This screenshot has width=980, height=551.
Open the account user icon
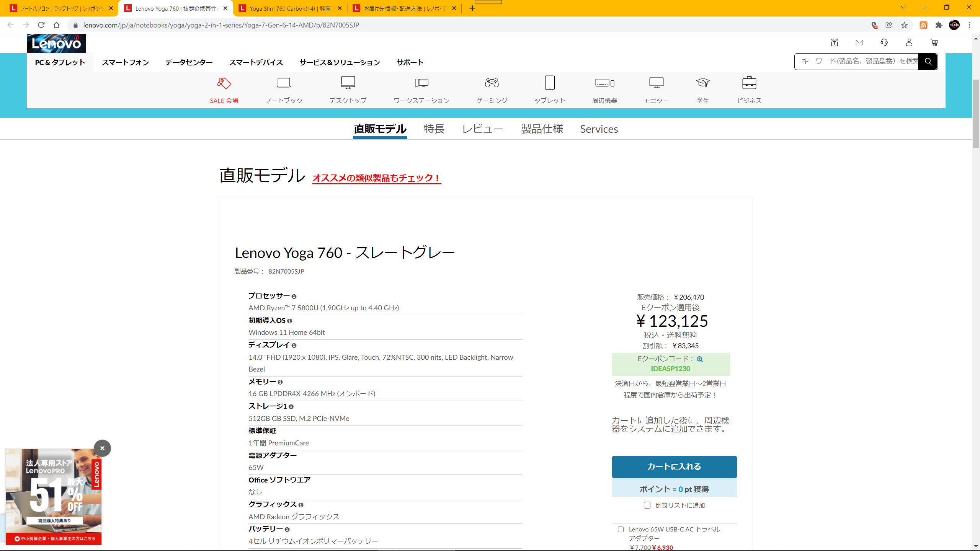point(909,42)
